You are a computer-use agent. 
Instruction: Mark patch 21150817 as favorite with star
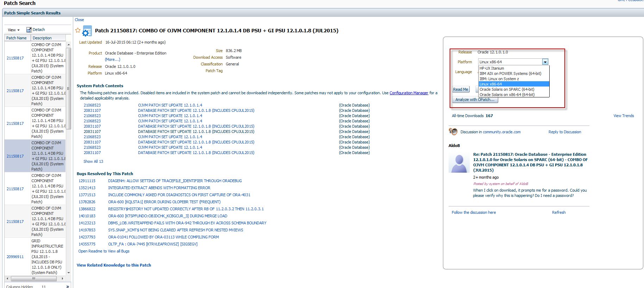pos(78,30)
